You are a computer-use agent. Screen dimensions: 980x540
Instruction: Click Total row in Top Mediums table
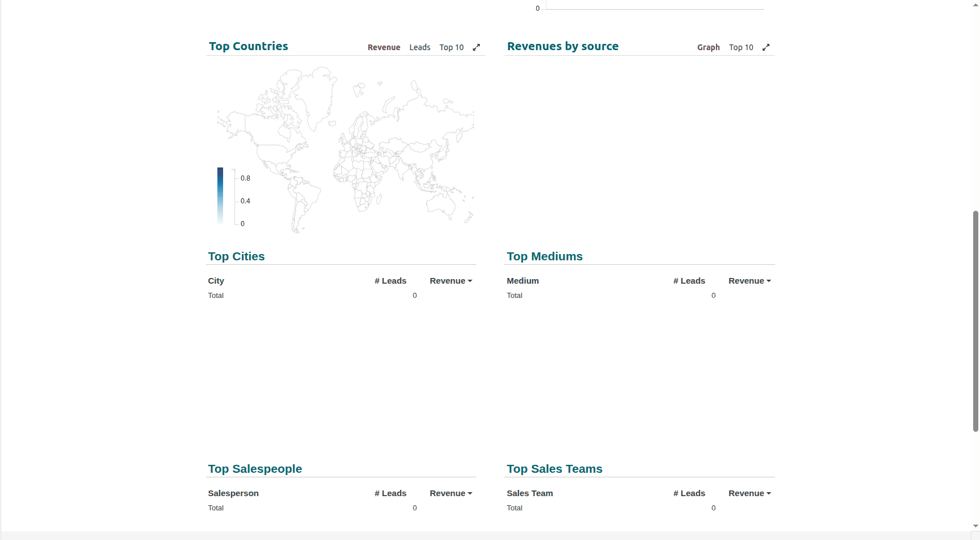tap(641, 296)
